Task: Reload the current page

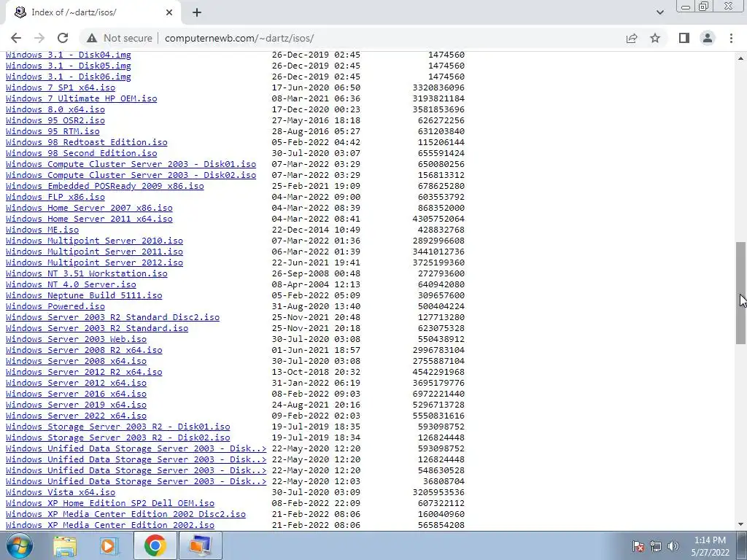Action: tap(63, 38)
